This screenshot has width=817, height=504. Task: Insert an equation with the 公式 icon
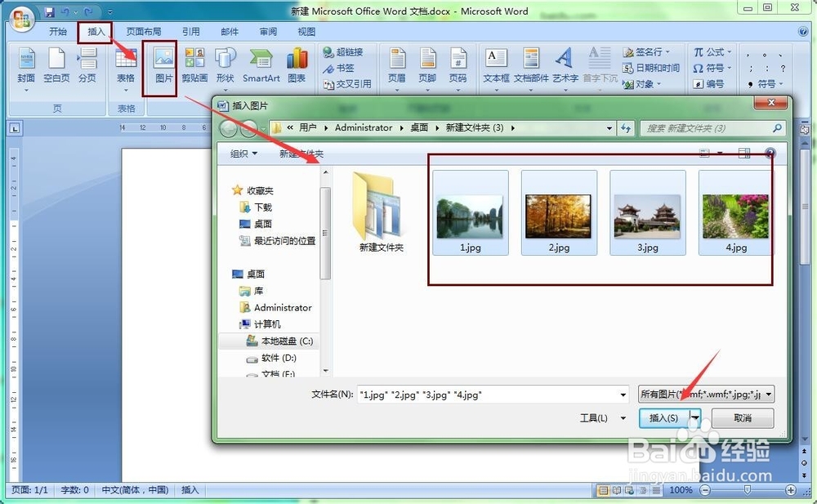[710, 51]
